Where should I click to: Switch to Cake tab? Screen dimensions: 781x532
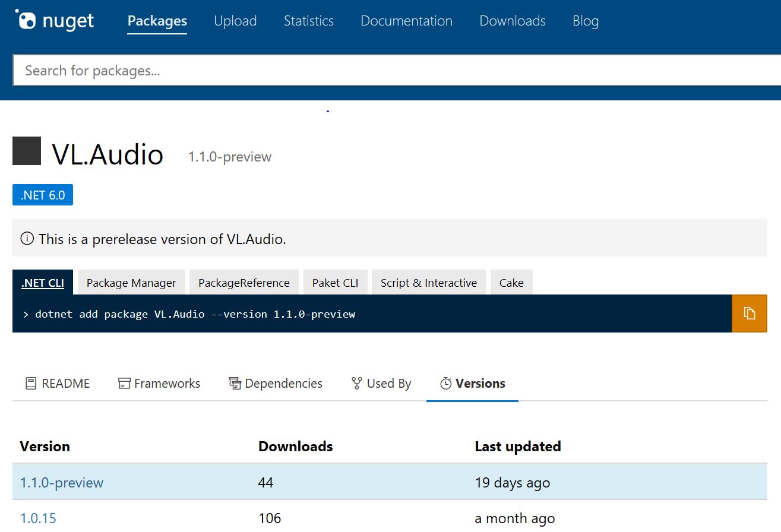click(x=511, y=283)
